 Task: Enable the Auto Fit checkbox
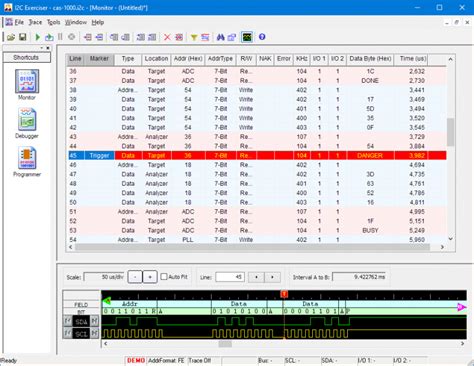pos(164,277)
